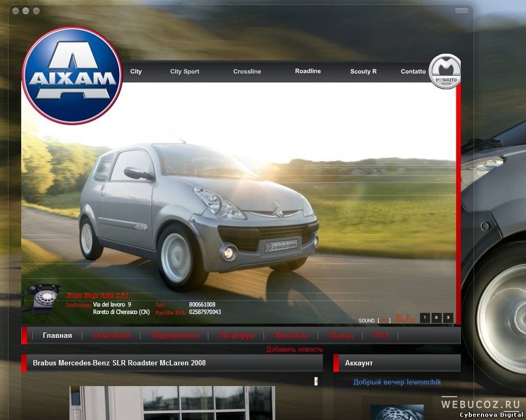The height and width of the screenshot is (420, 526).
Task: Click the phone number 800661008
Action: click(202, 304)
